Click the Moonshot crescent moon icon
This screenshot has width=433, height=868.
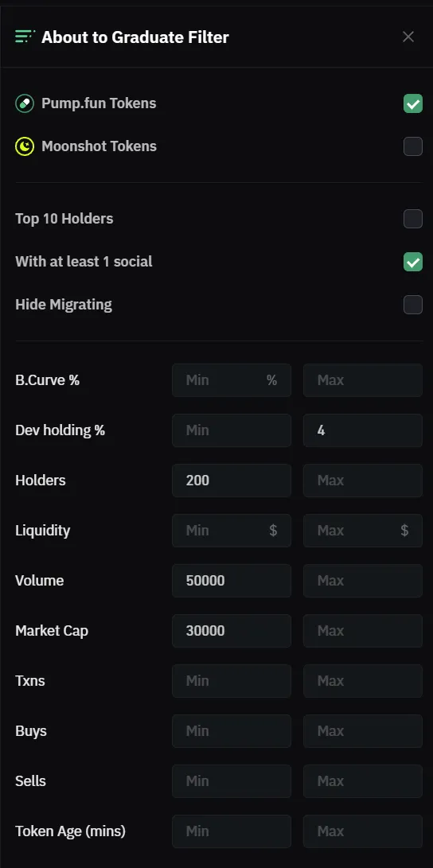[x=25, y=146]
